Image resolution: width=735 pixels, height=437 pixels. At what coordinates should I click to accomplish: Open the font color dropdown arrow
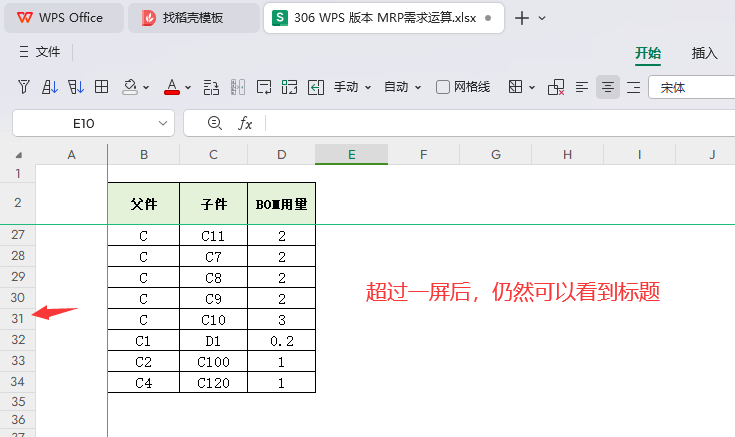[x=188, y=87]
